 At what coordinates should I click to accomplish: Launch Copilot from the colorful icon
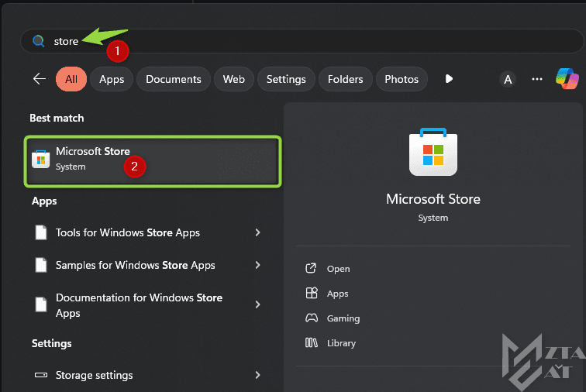567,78
